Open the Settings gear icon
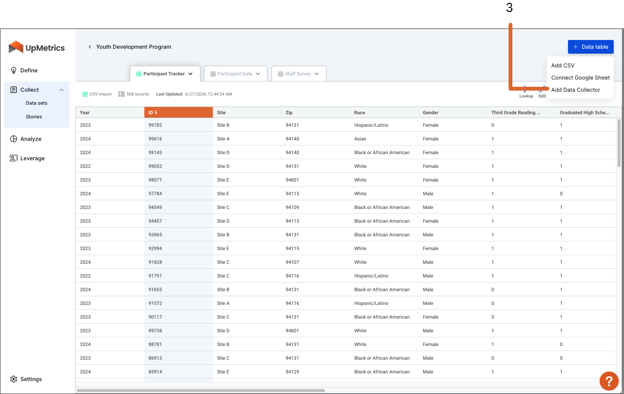 pyautogui.click(x=14, y=379)
